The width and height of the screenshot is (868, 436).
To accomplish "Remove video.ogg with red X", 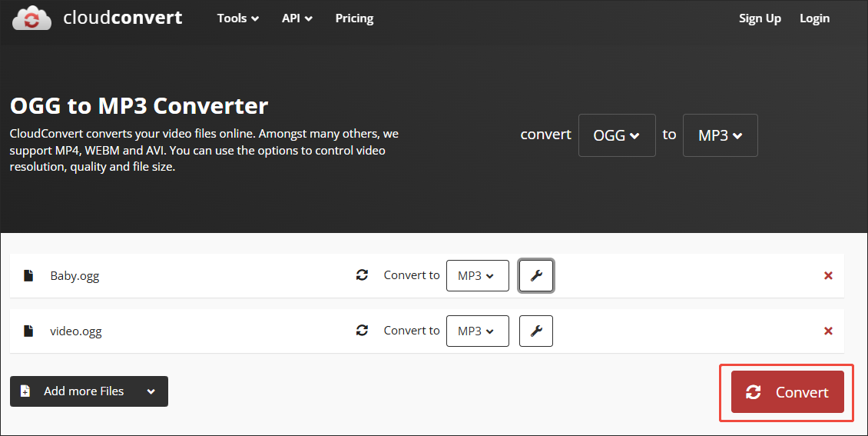I will tap(828, 331).
